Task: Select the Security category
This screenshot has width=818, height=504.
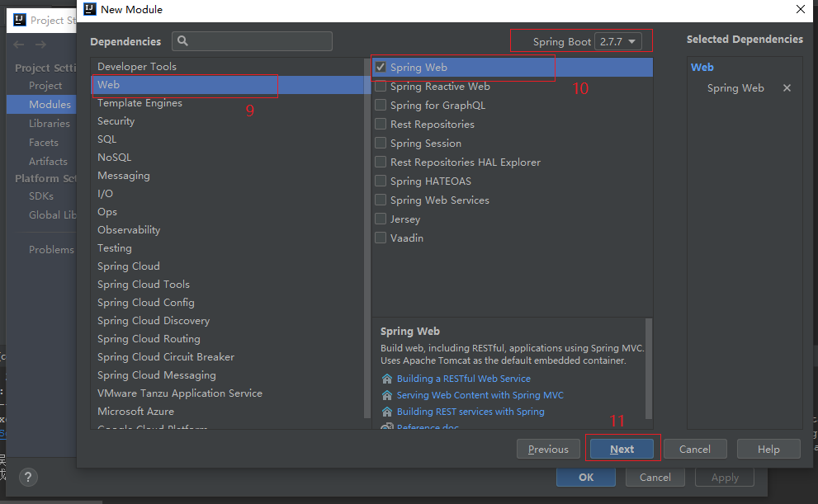Action: [x=116, y=121]
